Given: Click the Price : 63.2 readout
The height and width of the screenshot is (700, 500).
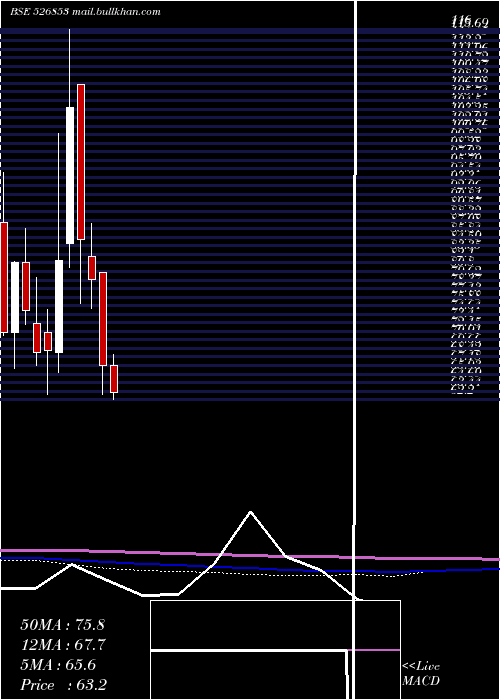Looking at the screenshot, I should tap(63, 685).
